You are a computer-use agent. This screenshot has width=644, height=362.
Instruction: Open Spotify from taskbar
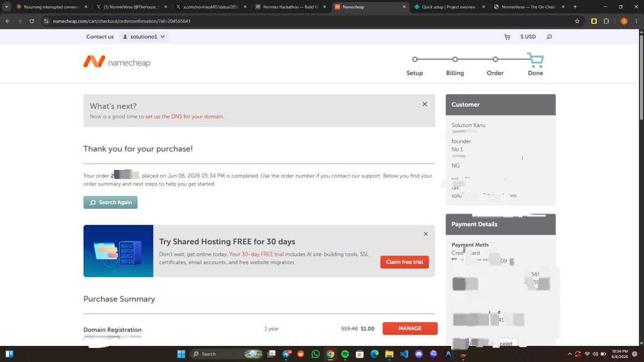(345, 354)
